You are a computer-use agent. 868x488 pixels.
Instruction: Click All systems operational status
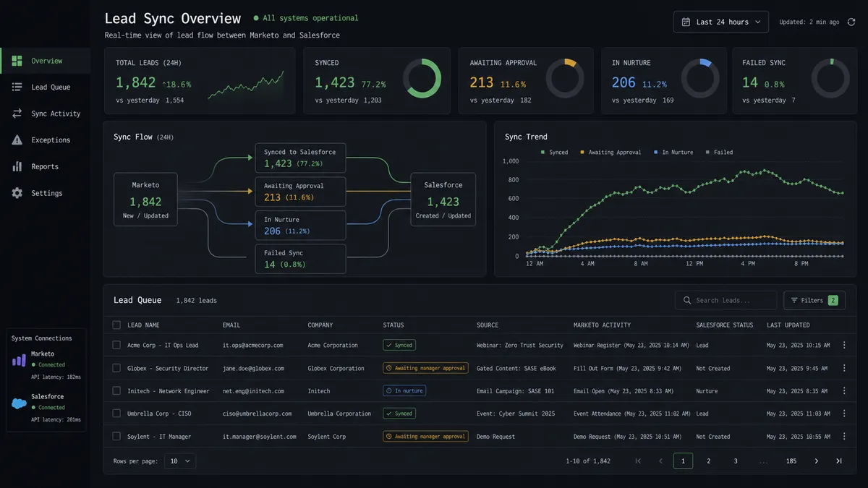tap(305, 18)
